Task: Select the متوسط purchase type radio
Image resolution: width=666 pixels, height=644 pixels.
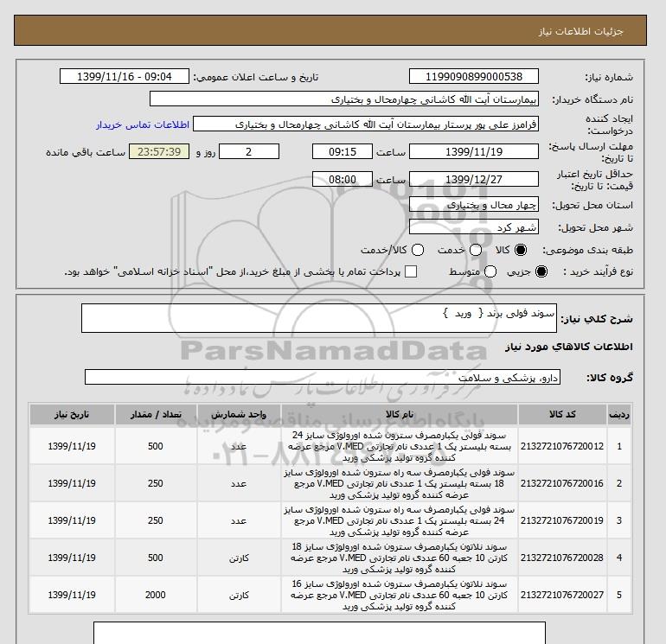Action: tap(490, 271)
